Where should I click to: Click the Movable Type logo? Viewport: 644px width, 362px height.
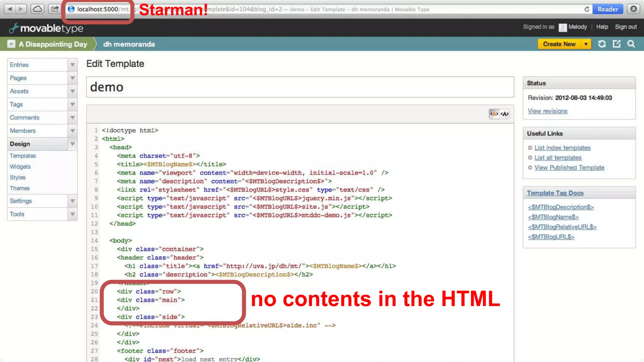(x=46, y=28)
